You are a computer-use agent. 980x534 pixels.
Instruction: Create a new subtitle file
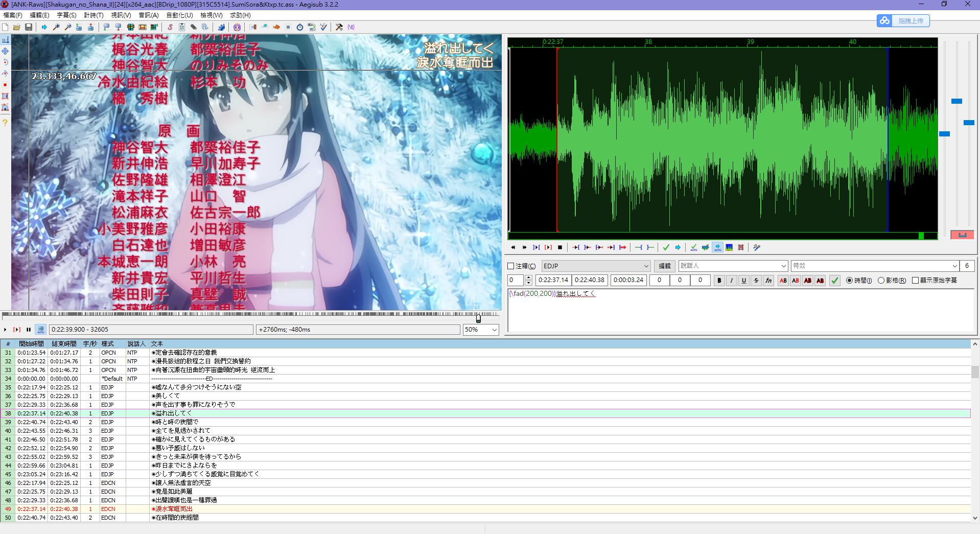tap(5, 27)
